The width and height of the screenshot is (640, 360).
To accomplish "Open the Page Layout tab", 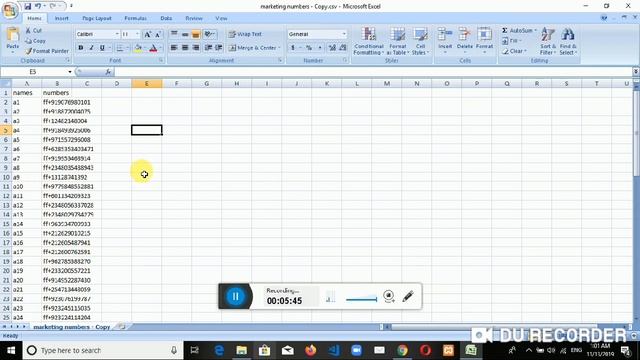I will pyautogui.click(x=97, y=18).
